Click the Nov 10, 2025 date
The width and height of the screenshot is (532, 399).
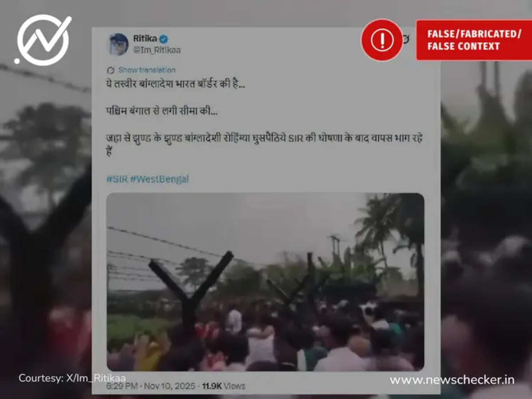point(168,386)
